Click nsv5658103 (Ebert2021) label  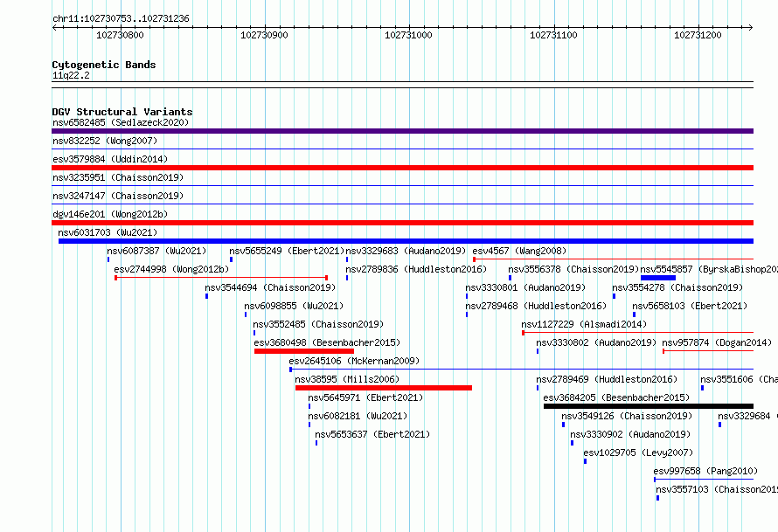point(690,306)
